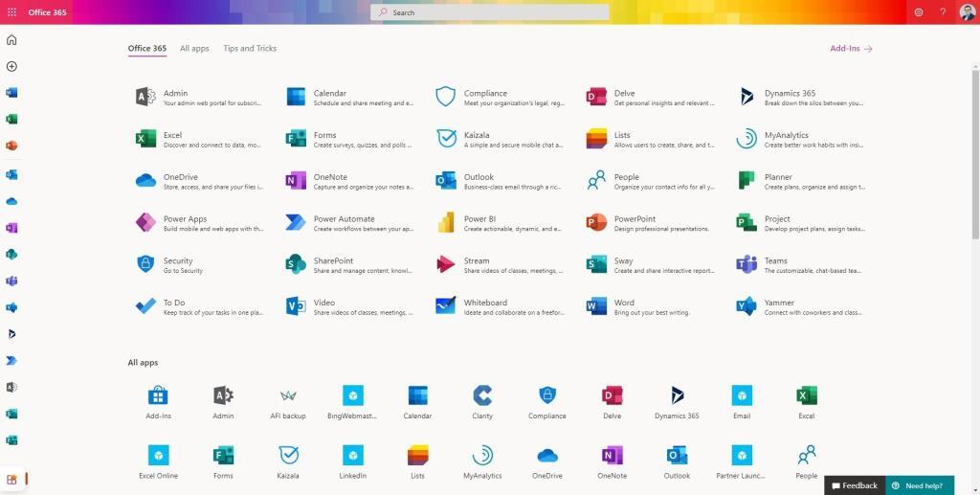Open the help question mark icon
Viewport: 980px width, 495px height.
(x=943, y=11)
